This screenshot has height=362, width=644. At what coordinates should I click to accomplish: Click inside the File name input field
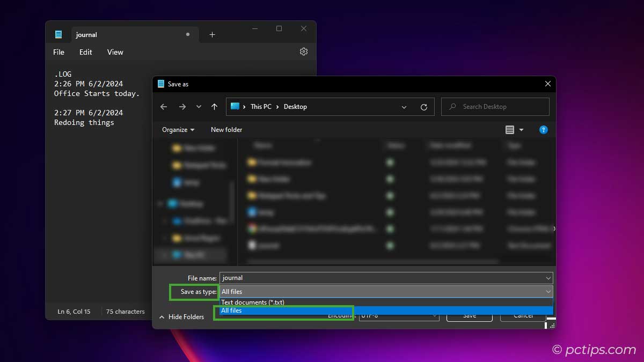322,278
